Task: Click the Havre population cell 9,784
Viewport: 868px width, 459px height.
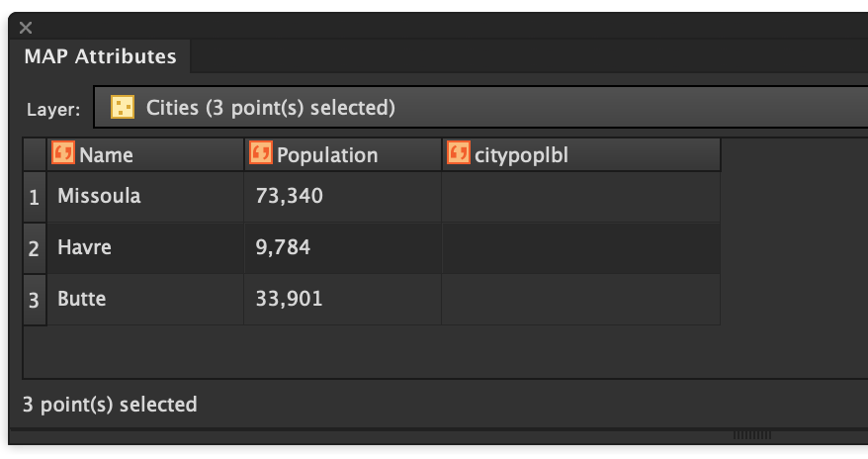Action: click(x=343, y=248)
